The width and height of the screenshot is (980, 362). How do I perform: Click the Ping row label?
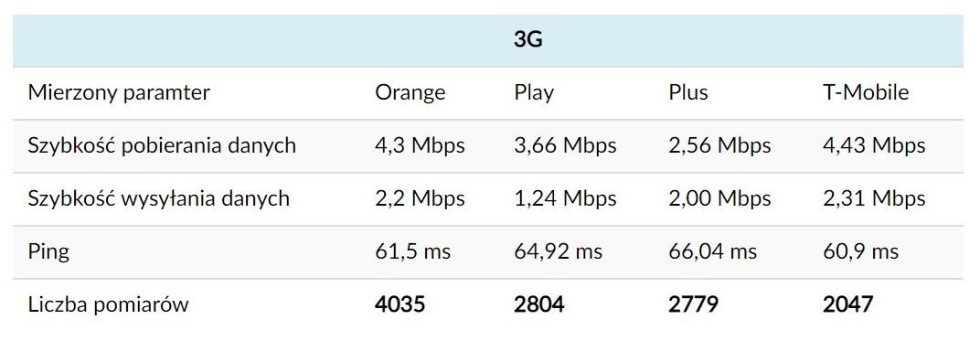pyautogui.click(x=48, y=252)
